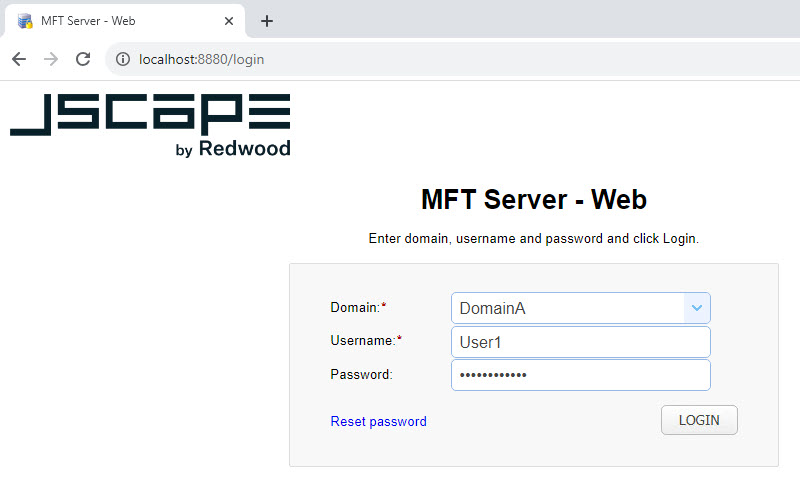Click the 'Password:' label
Screen dimensions: 800x478
click(x=361, y=374)
